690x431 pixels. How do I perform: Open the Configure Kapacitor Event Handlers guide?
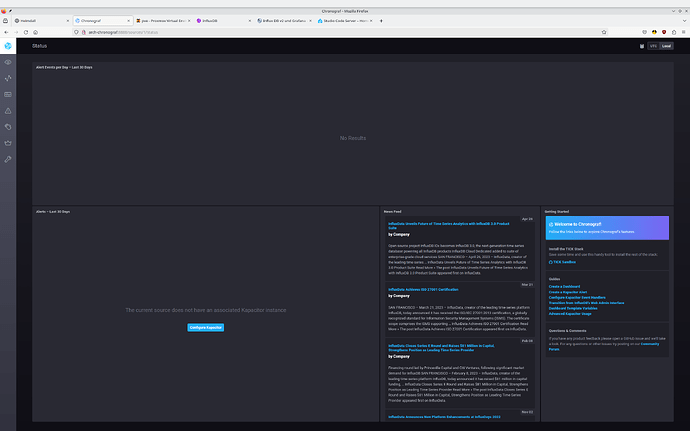click(x=577, y=297)
